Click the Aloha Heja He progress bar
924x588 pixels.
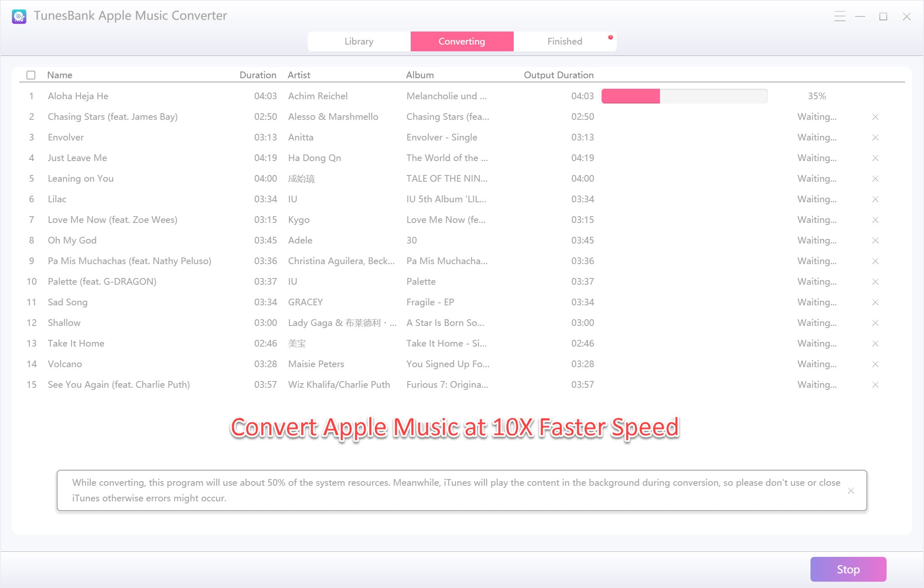684,96
